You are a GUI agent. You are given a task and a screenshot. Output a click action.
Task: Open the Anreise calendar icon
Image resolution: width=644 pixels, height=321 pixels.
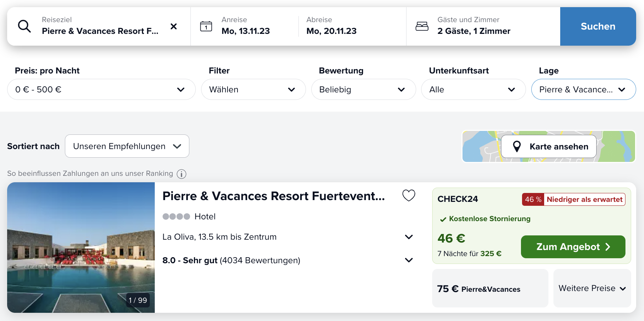pos(206,26)
